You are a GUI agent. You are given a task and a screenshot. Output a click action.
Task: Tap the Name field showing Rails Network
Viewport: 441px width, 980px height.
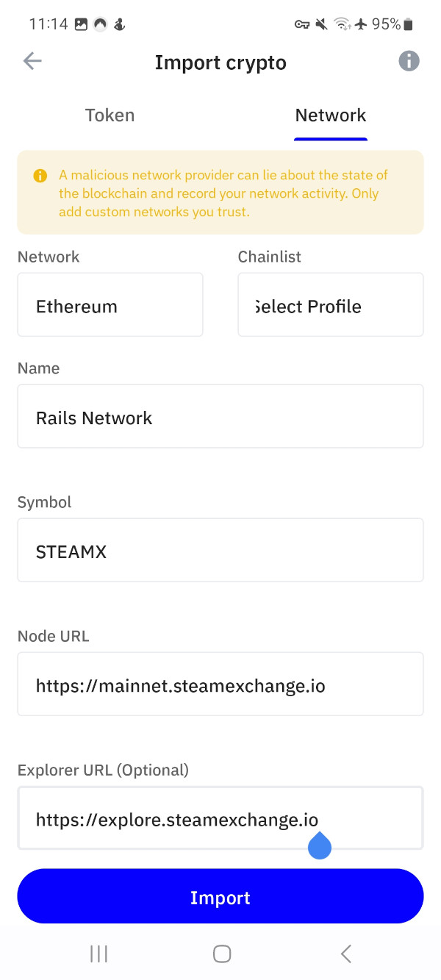pyautogui.click(x=220, y=416)
